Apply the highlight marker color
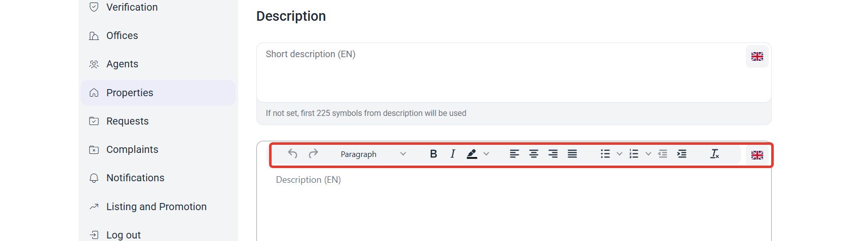This screenshot has width=868, height=241. click(472, 154)
